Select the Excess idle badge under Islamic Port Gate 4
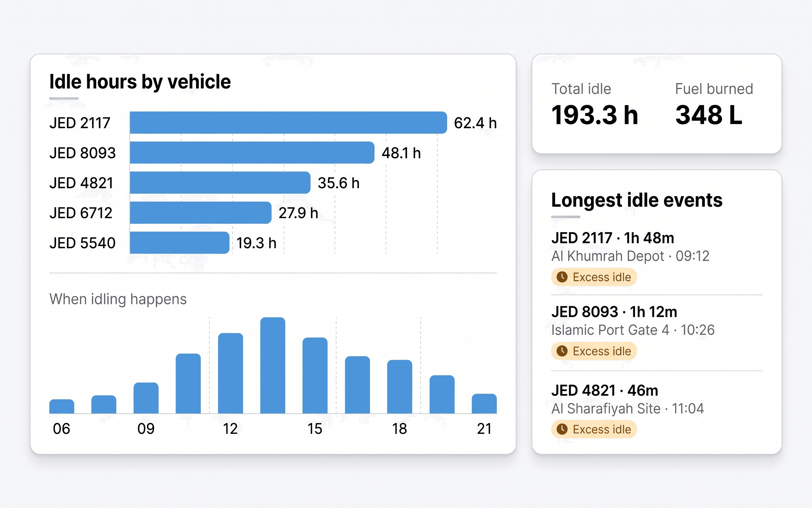The height and width of the screenshot is (508, 812). (x=594, y=351)
